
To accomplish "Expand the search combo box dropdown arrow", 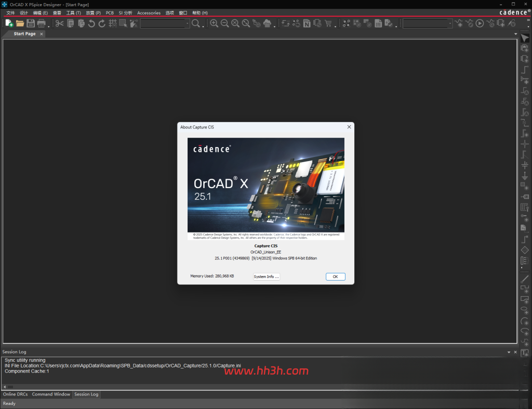I will pyautogui.click(x=187, y=23).
